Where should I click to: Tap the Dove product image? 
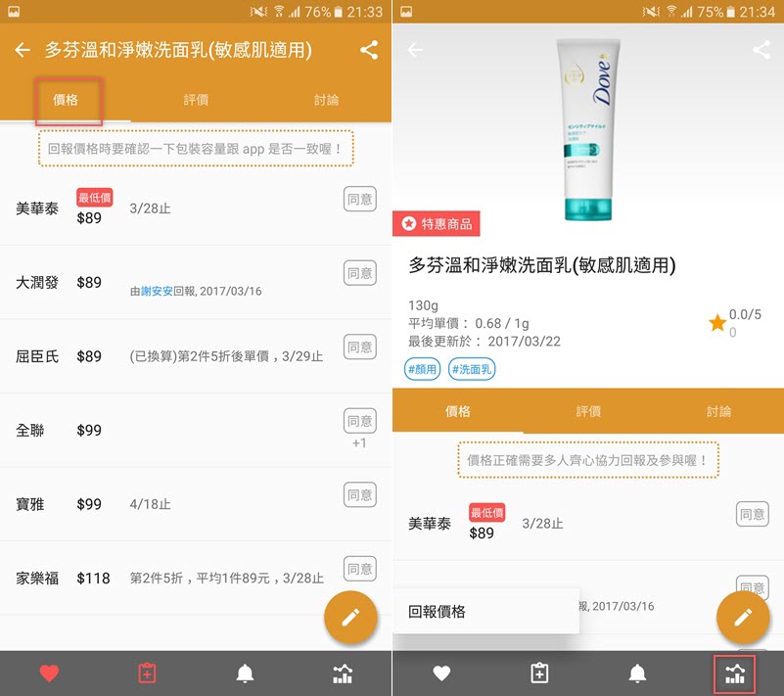588,130
